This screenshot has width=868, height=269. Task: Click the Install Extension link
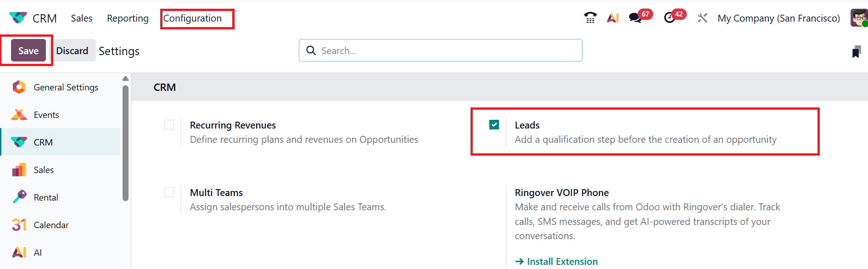[x=562, y=261]
